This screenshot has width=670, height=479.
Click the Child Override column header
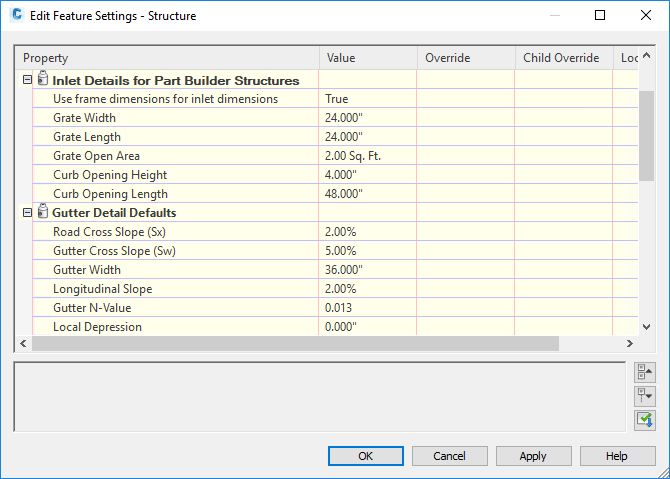(x=562, y=58)
